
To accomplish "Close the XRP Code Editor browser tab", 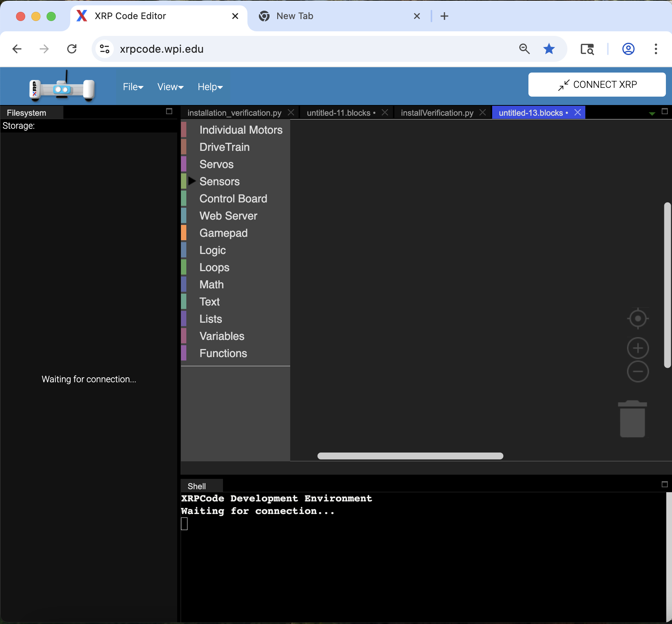I will [x=235, y=16].
